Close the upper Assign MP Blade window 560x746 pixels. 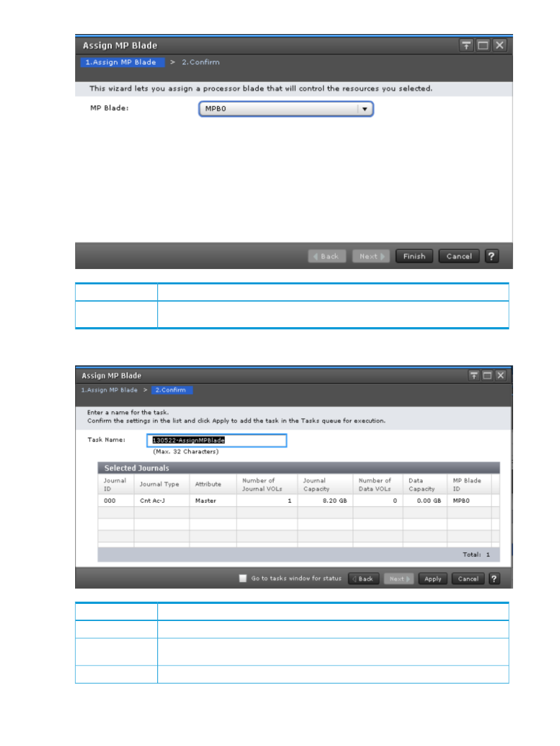(500, 45)
